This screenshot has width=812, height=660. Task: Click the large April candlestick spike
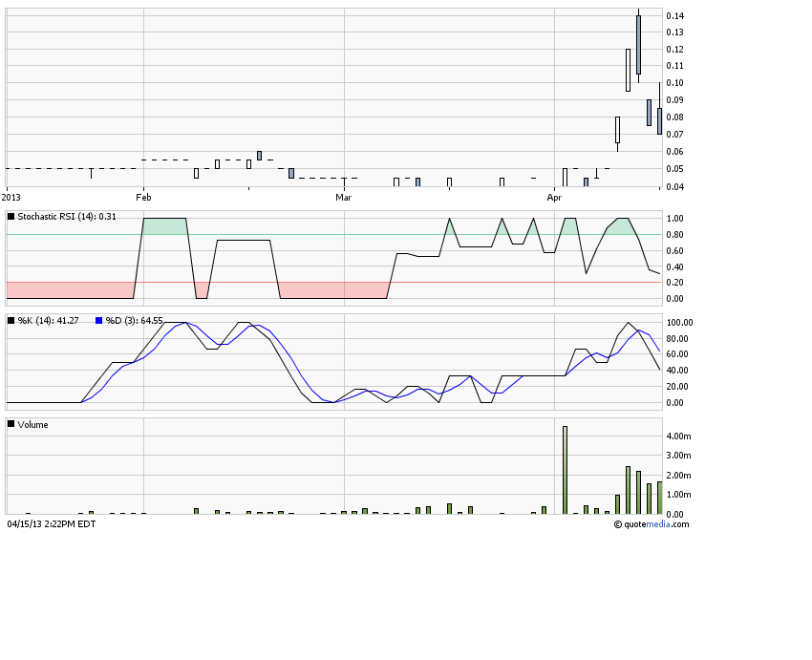[x=636, y=43]
